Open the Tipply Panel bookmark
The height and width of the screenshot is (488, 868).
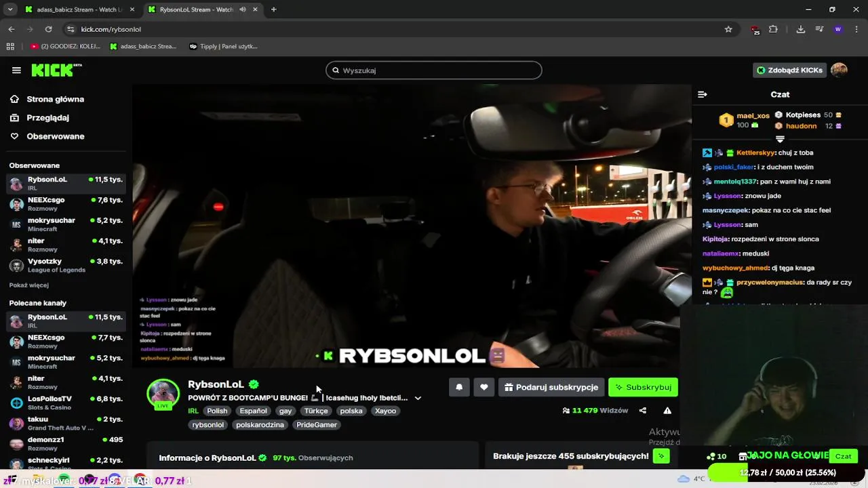tap(223, 46)
